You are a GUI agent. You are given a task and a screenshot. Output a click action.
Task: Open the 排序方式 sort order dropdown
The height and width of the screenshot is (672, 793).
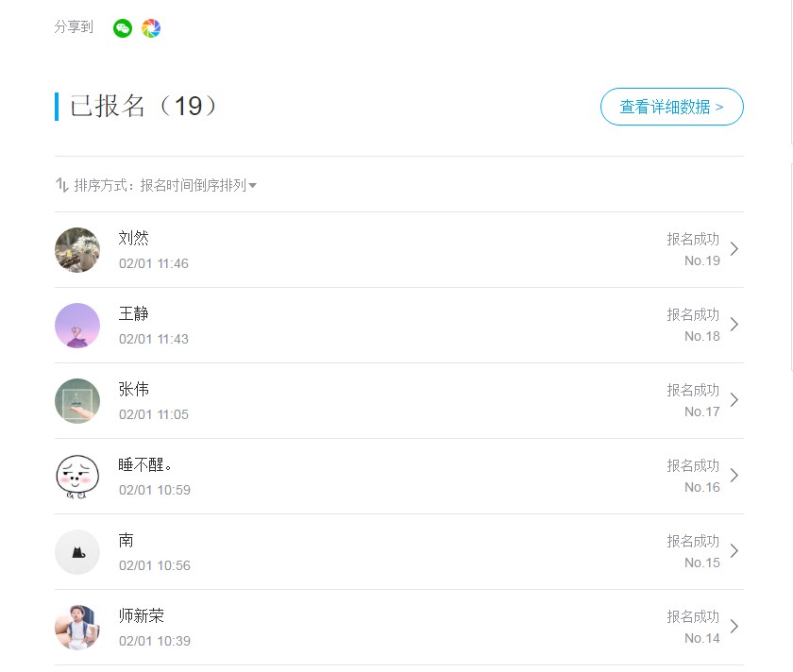[x=165, y=186]
